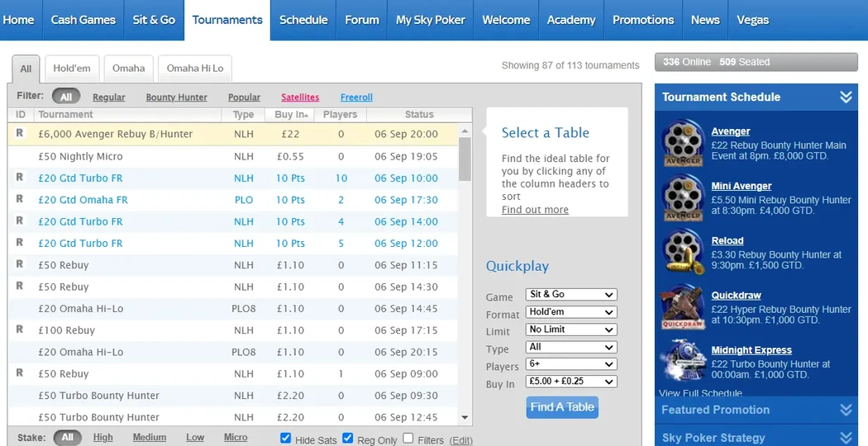The height and width of the screenshot is (446, 868).
Task: Sort by the Buy In column header
Action: [x=289, y=115]
